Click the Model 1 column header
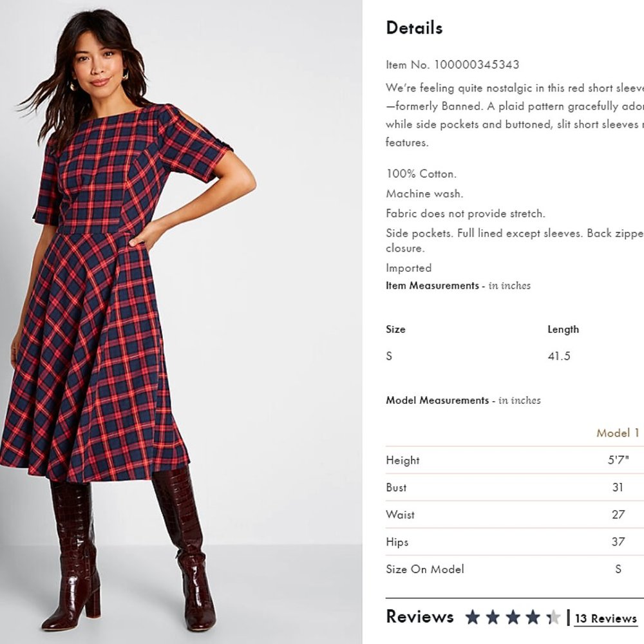This screenshot has width=644, height=644. (x=617, y=433)
